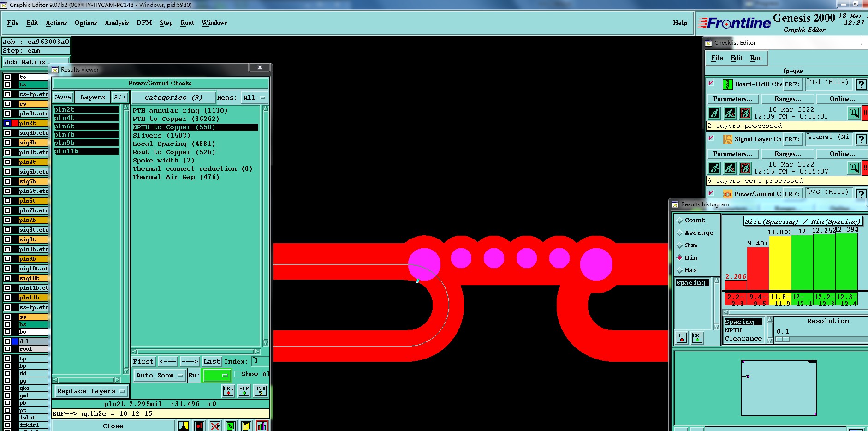The height and width of the screenshot is (431, 868).
Task: Open the Analysis menu
Action: (x=117, y=23)
